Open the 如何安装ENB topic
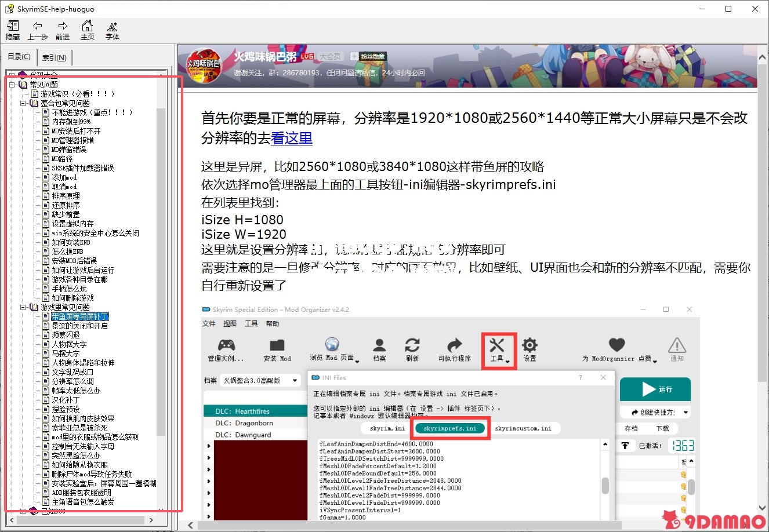 pyautogui.click(x=71, y=242)
